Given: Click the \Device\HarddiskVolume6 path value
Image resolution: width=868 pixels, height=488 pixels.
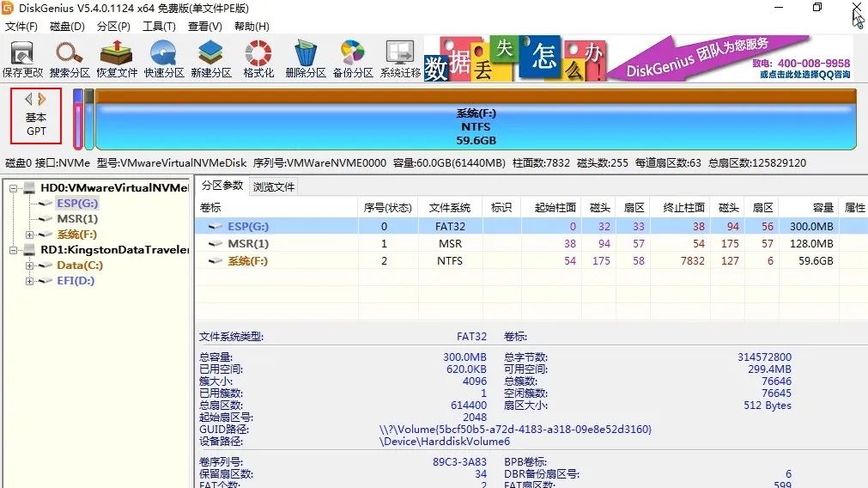Looking at the screenshot, I should [445, 442].
